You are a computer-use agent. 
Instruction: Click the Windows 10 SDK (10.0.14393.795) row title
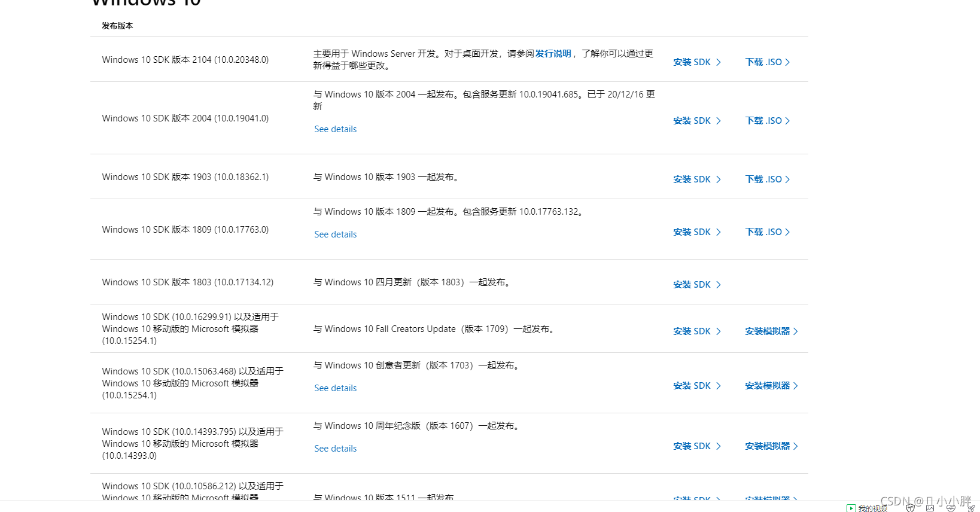click(x=193, y=444)
